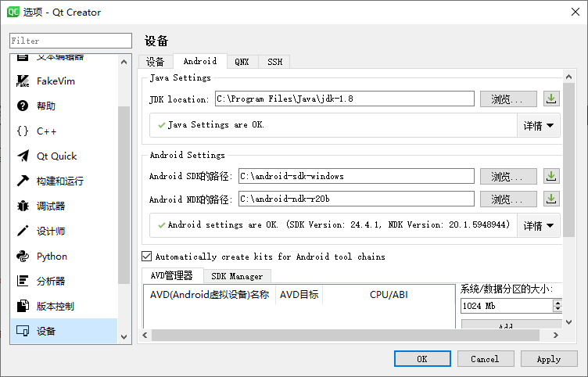Download Android SDK via green arrow icon
588x377 pixels.
(551, 176)
